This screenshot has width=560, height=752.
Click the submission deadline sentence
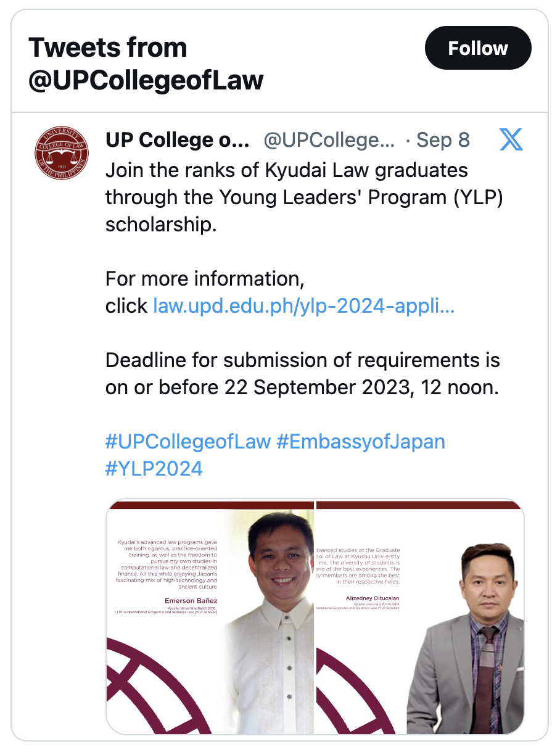tap(303, 374)
